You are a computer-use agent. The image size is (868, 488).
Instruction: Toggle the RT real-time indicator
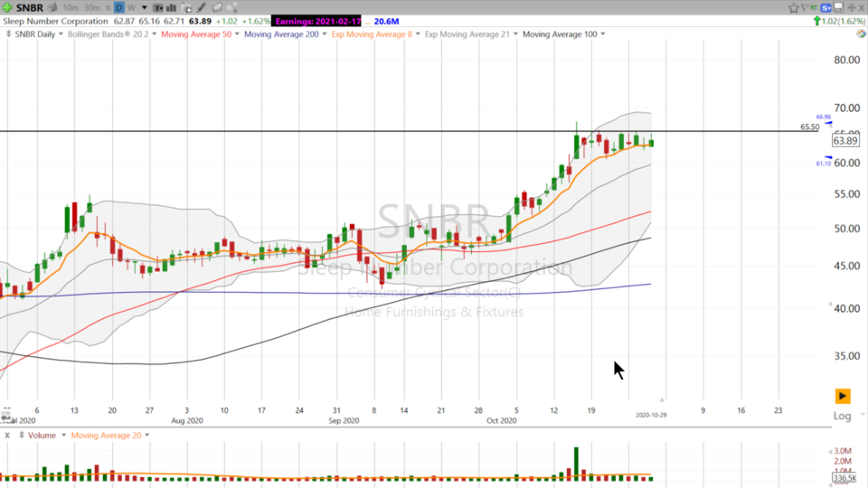pos(813,8)
